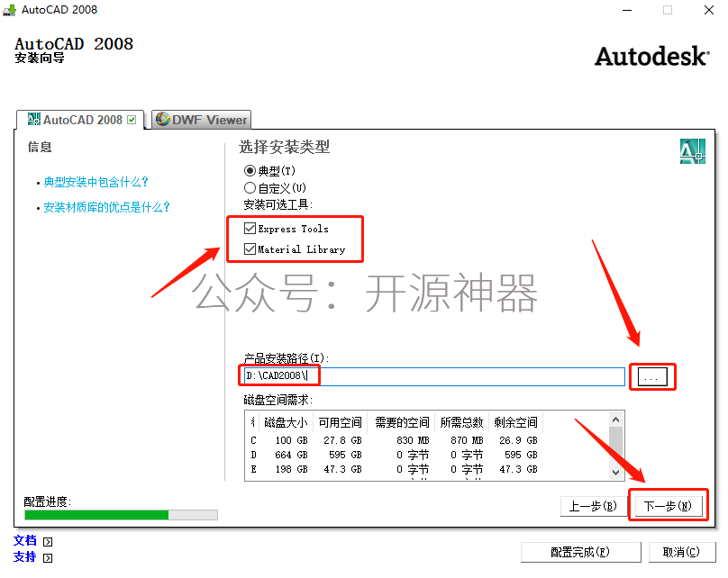This screenshot has width=728, height=578.
Task: Select the drive C row showing 100 GB
Action: pyautogui.click(x=394, y=440)
